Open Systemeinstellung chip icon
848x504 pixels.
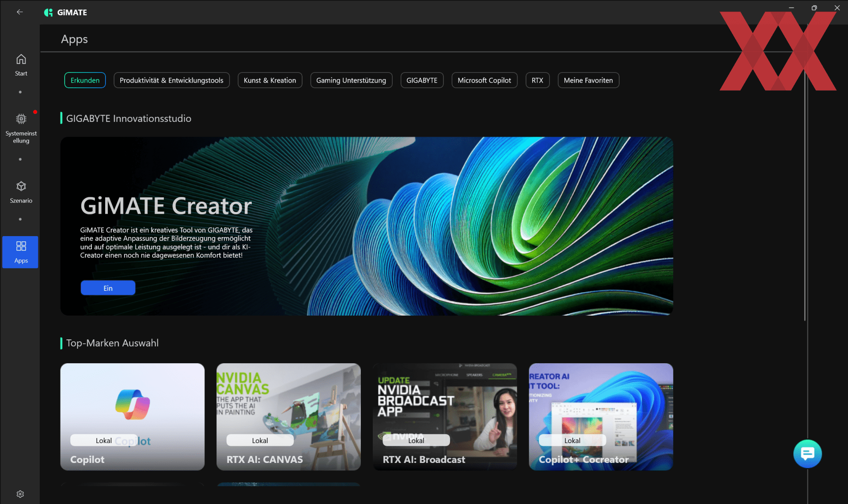coord(21,119)
